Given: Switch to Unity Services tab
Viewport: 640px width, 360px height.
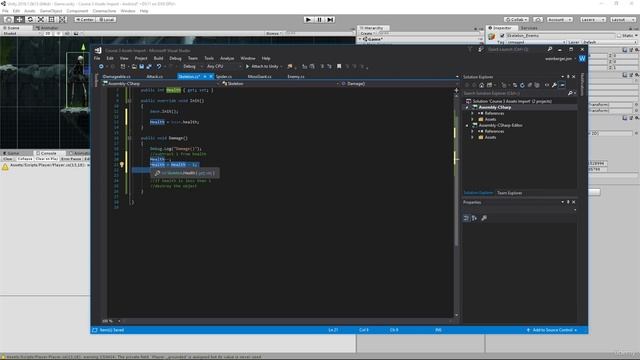Looking at the screenshot, I should (x=529, y=28).
